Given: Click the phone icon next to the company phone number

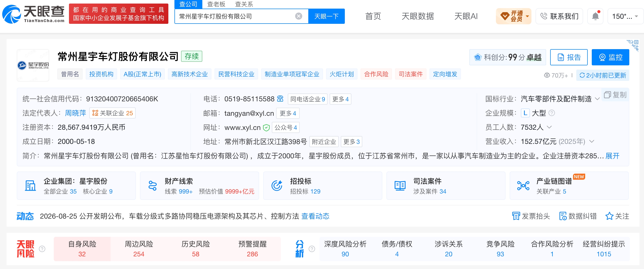Looking at the screenshot, I should click(x=280, y=99).
